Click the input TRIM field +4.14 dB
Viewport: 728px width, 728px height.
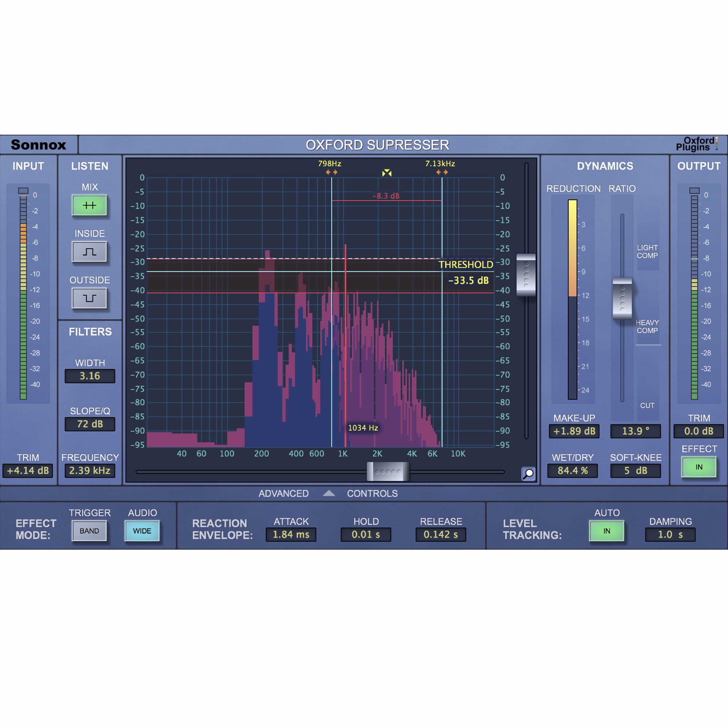tap(28, 471)
